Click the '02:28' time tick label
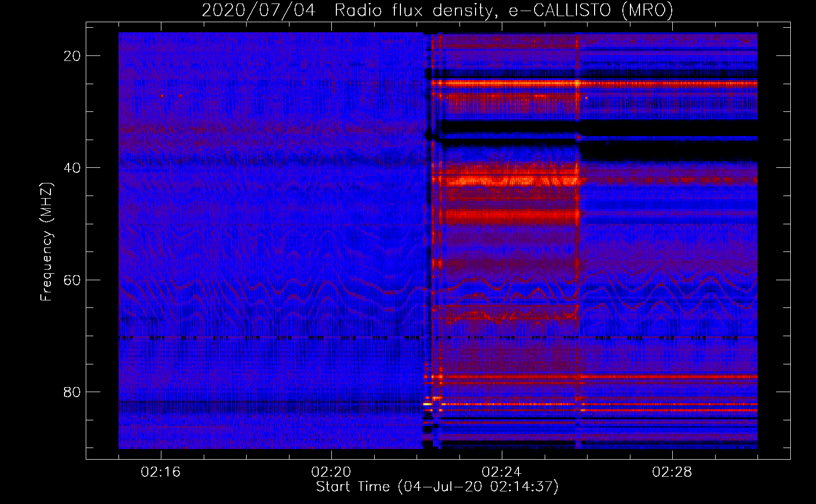The height and width of the screenshot is (504, 816). [x=672, y=472]
